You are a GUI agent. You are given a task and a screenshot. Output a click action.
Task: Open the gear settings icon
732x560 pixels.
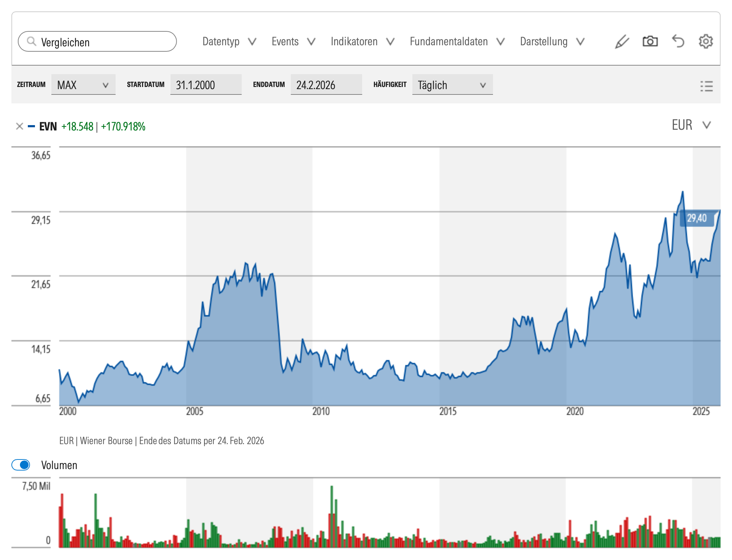pos(705,41)
